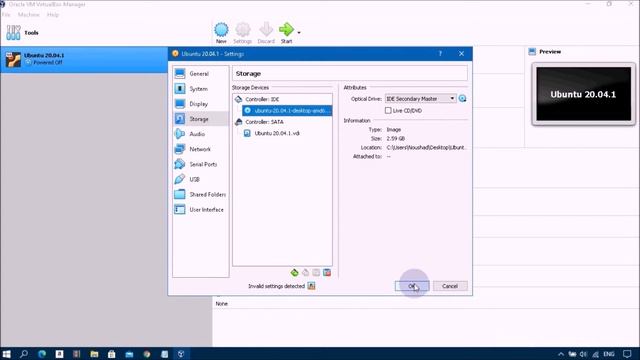
Task: Click the Location path text value
Action: tap(426, 147)
